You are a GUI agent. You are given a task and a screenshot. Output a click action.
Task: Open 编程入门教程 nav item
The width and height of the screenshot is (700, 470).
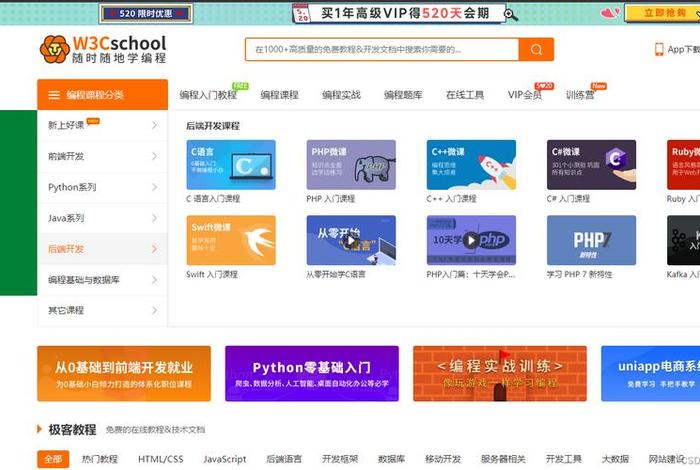click(x=208, y=95)
